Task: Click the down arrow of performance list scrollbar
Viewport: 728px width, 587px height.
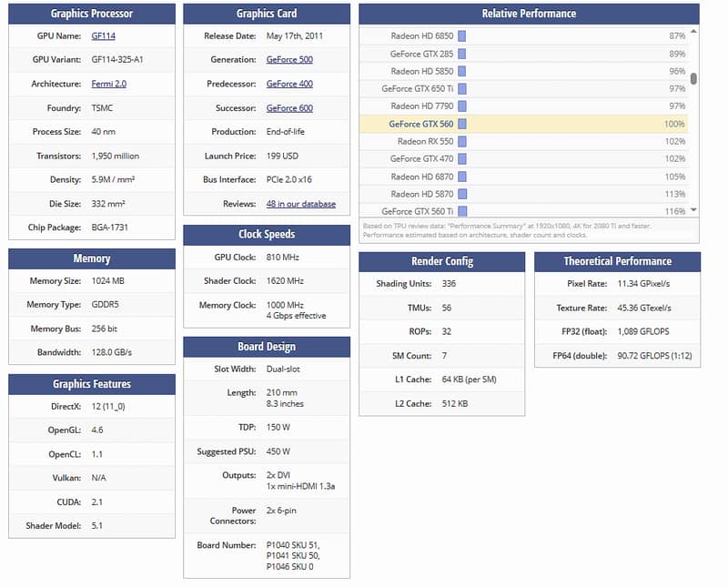Action: click(693, 210)
